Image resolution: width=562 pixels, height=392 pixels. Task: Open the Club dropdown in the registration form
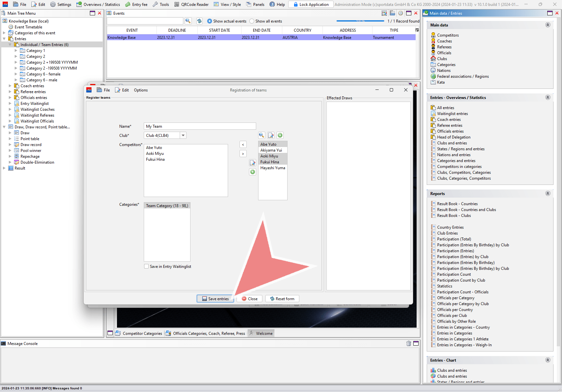[x=183, y=135]
